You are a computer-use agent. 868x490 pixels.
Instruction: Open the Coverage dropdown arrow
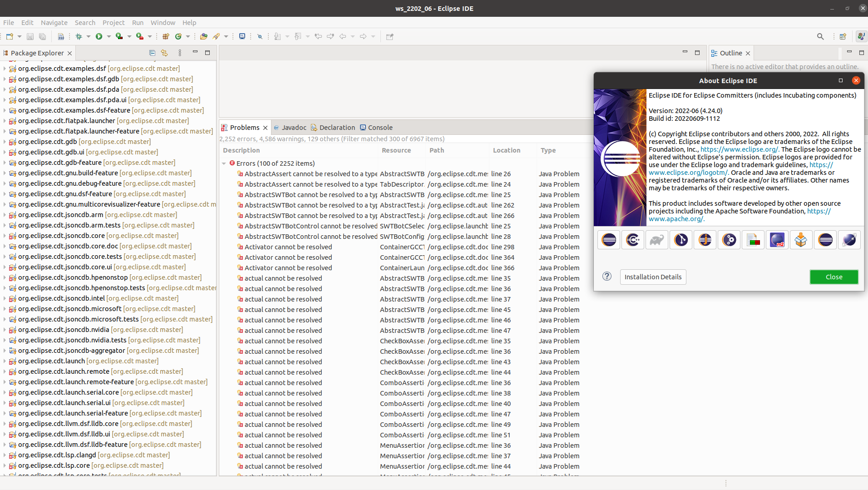(129, 36)
